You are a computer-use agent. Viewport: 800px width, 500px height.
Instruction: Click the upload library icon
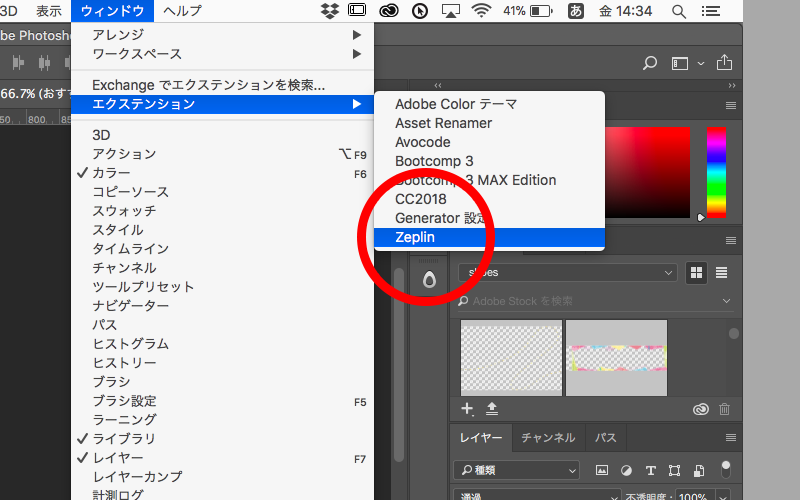click(492, 409)
